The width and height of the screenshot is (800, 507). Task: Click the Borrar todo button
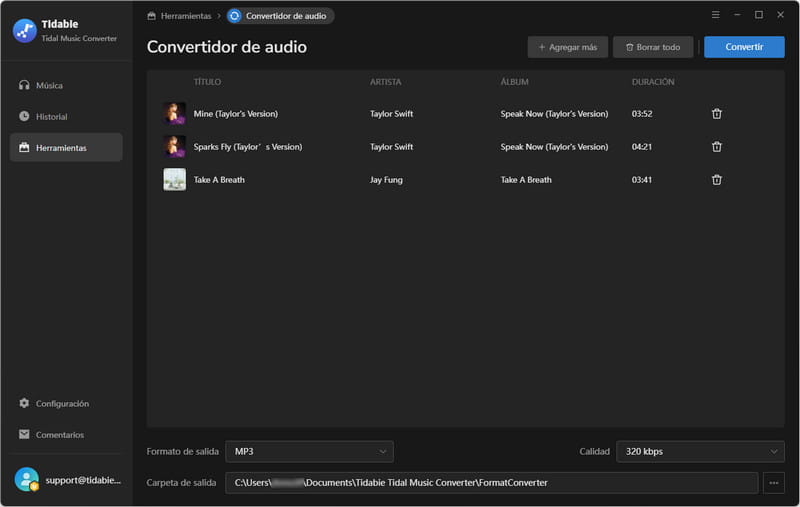pyautogui.click(x=653, y=47)
